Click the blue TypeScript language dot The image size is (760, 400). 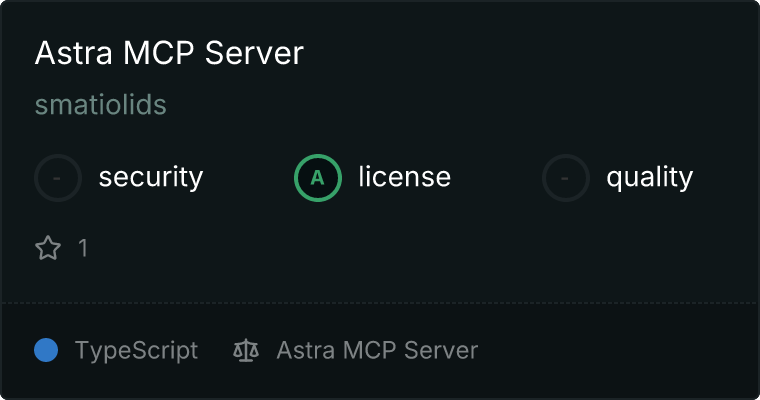click(x=46, y=350)
